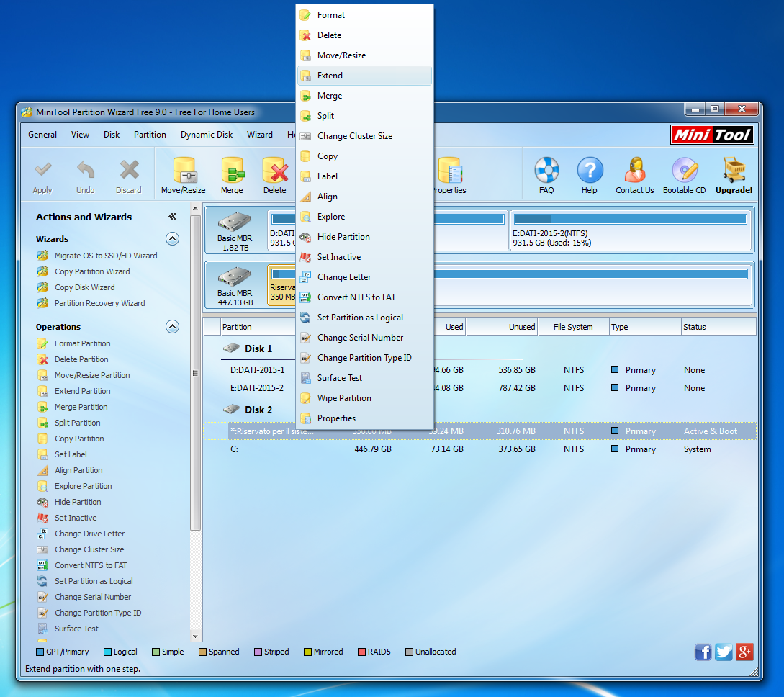Image resolution: width=784 pixels, height=697 pixels.
Task: Click the Discard X toolbar icon
Action: point(129,170)
